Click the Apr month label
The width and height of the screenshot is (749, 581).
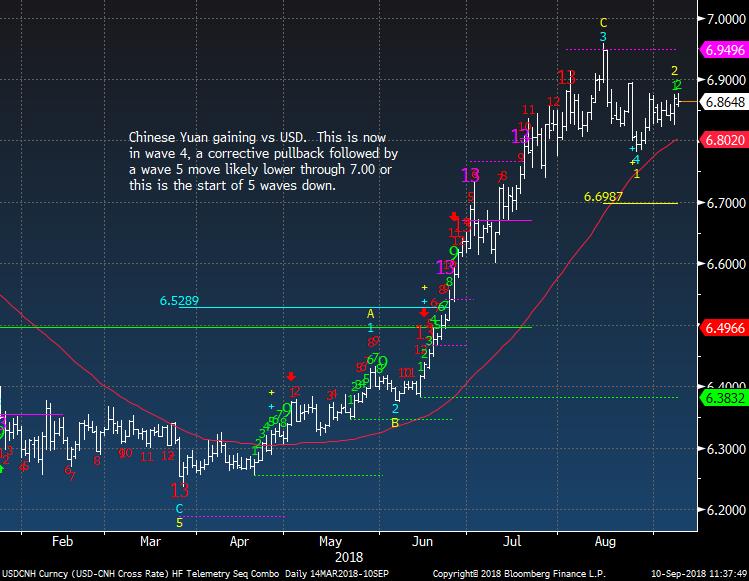click(x=239, y=542)
